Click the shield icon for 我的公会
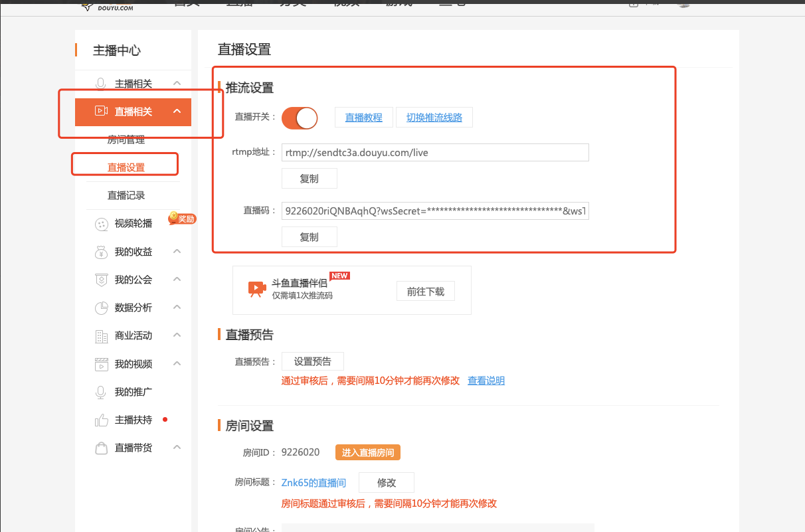The height and width of the screenshot is (532, 805). tap(101, 280)
